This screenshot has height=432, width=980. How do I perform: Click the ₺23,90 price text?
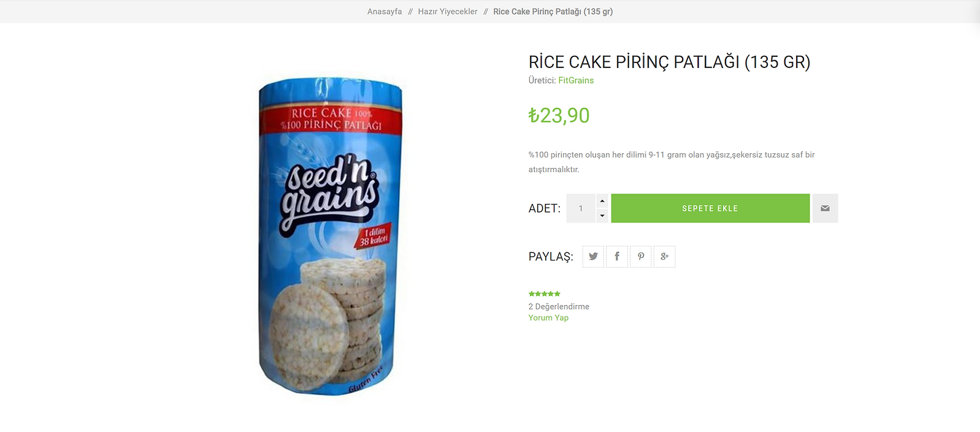tap(559, 115)
